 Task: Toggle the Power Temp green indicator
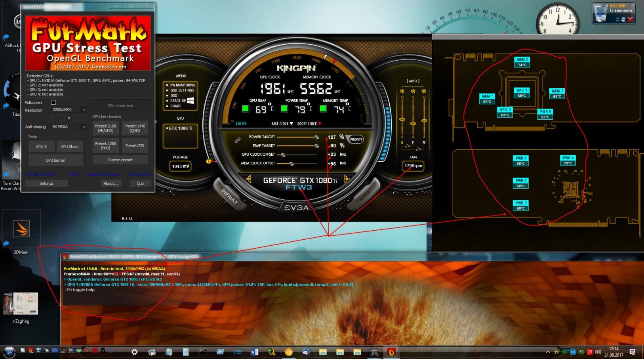[x=284, y=109]
